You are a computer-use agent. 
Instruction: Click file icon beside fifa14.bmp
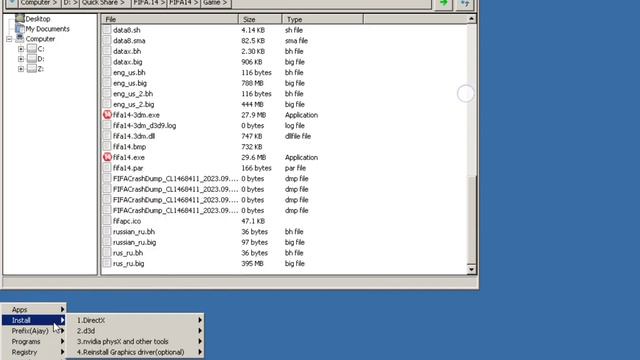pyautogui.click(x=107, y=147)
